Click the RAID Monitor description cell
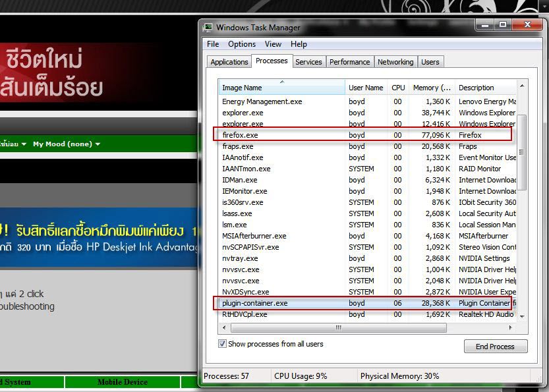This screenshot has height=392, width=549. click(x=480, y=169)
